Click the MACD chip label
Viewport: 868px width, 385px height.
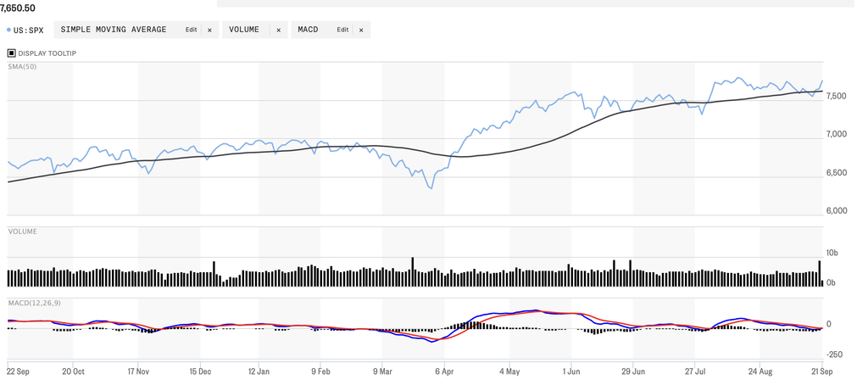(x=308, y=30)
